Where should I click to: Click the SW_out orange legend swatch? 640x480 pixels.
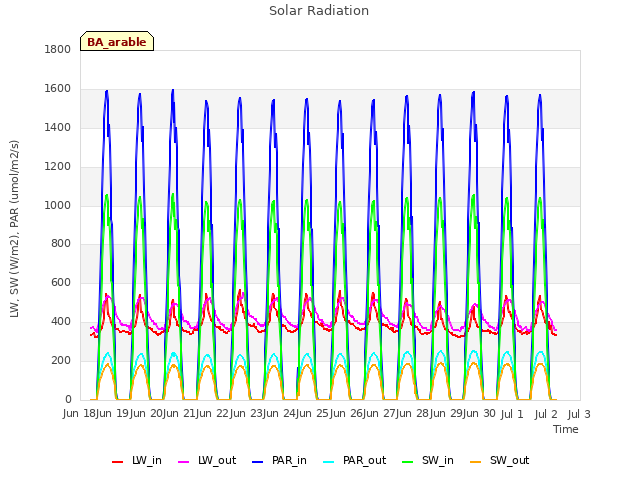(476, 462)
